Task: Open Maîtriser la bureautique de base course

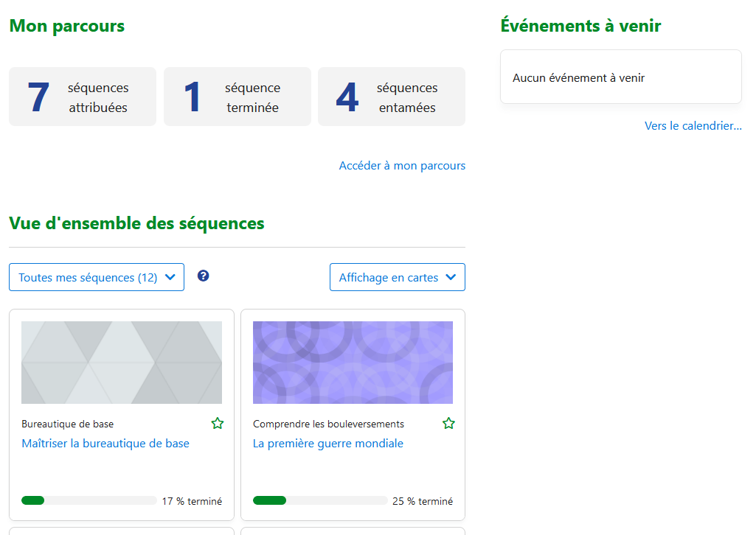Action: (105, 444)
